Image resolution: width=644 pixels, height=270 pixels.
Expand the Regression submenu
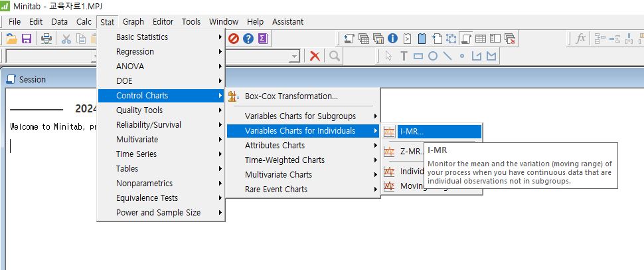(x=161, y=51)
